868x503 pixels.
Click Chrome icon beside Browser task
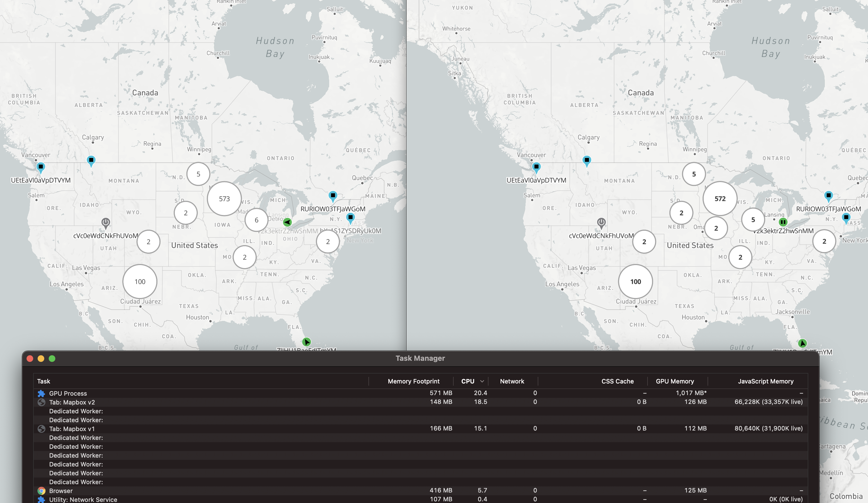(41, 491)
